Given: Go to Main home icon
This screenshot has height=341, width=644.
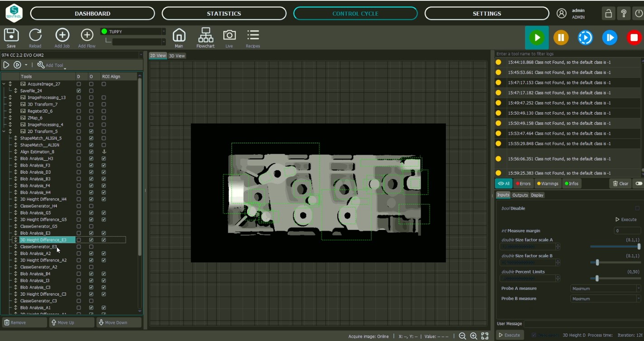Looking at the screenshot, I should (179, 35).
